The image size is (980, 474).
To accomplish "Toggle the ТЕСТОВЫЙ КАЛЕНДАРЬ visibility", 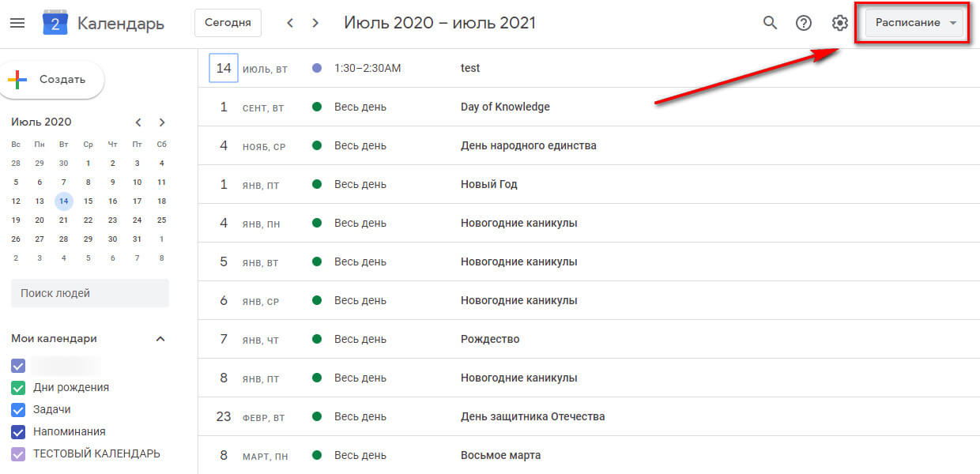I will pos(17,453).
